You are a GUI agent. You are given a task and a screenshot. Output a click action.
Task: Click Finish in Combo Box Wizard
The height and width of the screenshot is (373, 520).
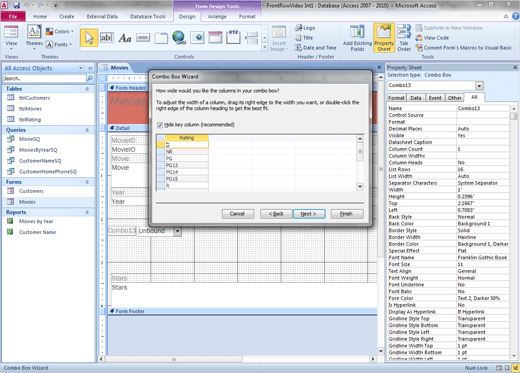[x=346, y=214]
